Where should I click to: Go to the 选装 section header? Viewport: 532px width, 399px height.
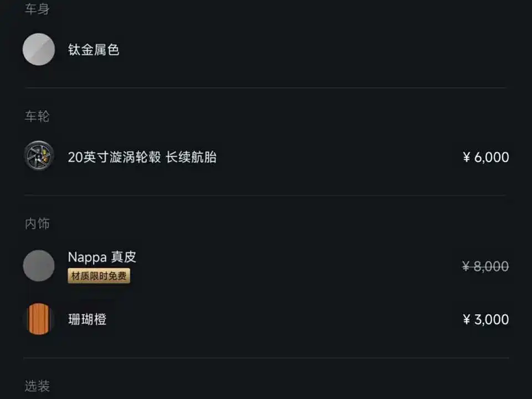click(x=37, y=386)
